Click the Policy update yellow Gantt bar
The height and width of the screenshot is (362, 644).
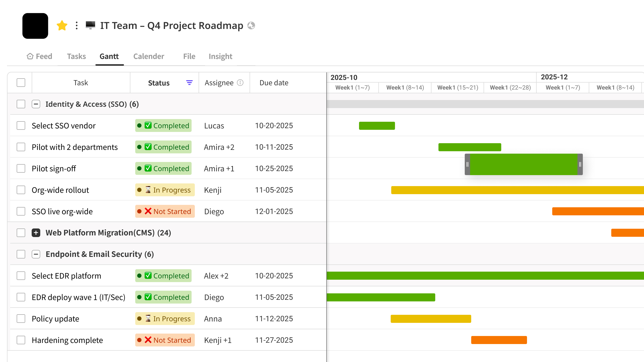(x=431, y=319)
